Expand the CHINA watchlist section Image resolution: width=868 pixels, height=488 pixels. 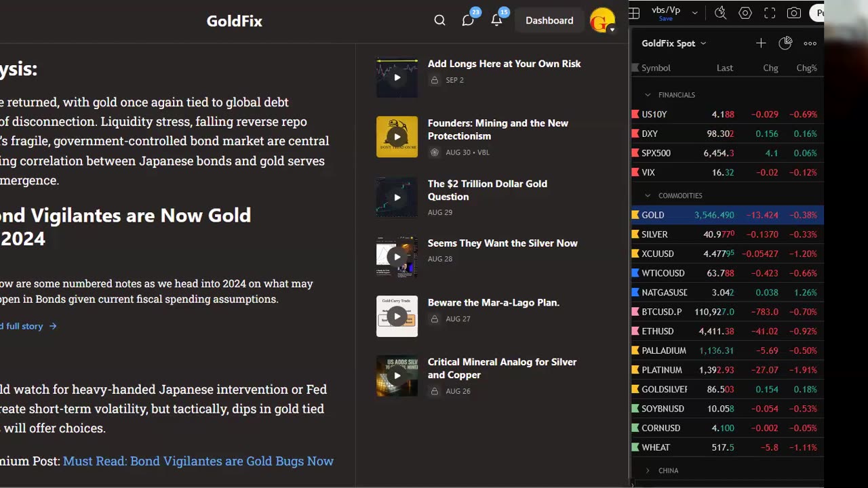[x=648, y=470]
